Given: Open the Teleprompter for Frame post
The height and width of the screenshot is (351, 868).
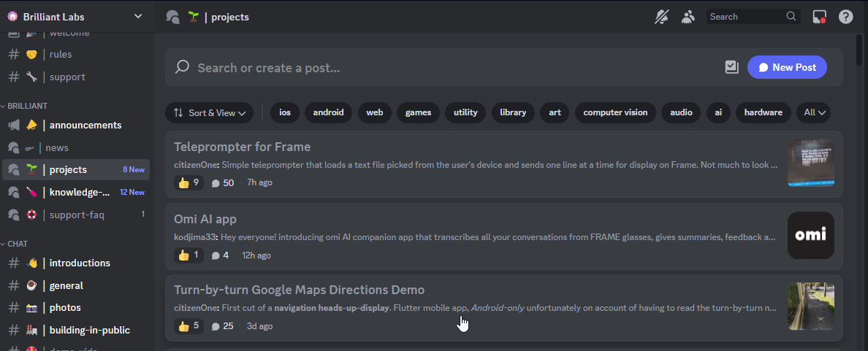Looking at the screenshot, I should (503, 164).
